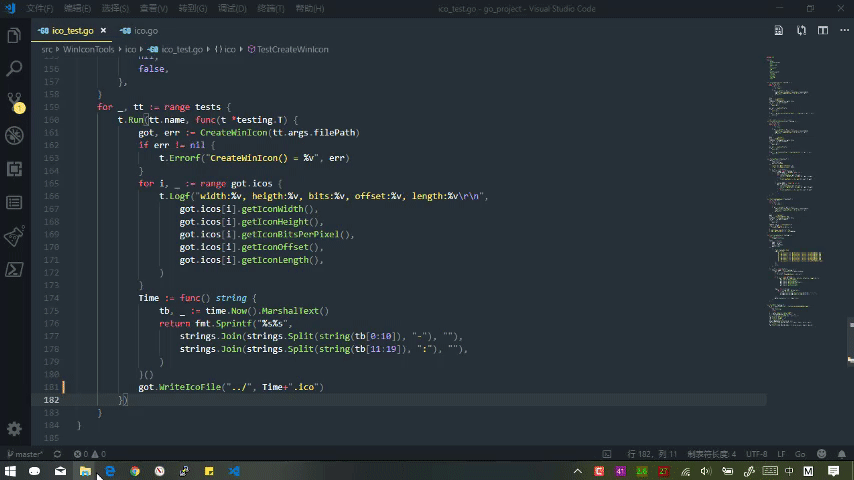854x480 pixels.
Task: Click the Synchronize Changes icon in the status bar
Action: pyautogui.click(x=57, y=454)
